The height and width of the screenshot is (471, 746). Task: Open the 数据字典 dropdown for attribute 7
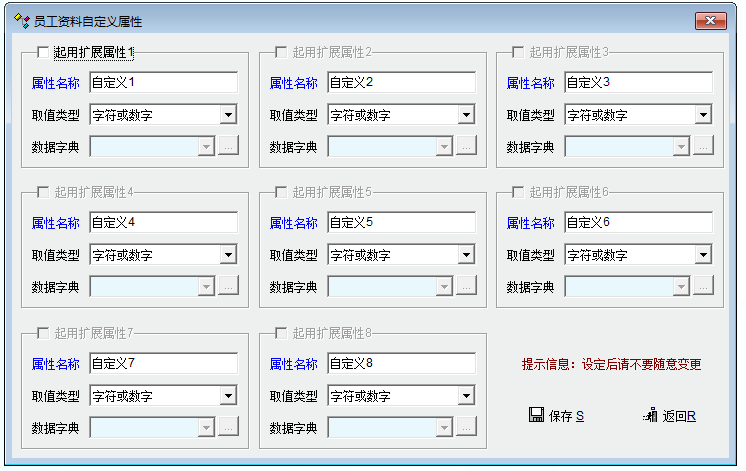point(207,428)
